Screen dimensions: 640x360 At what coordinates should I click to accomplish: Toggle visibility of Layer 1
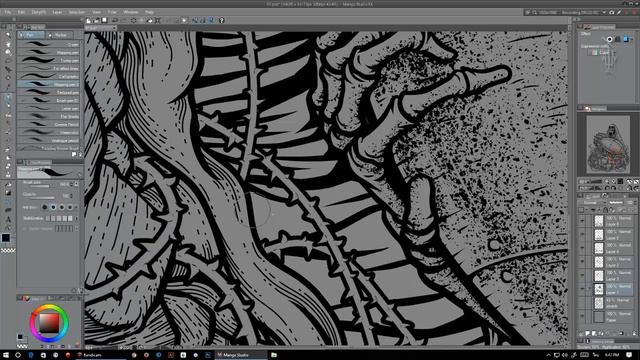[582, 289]
